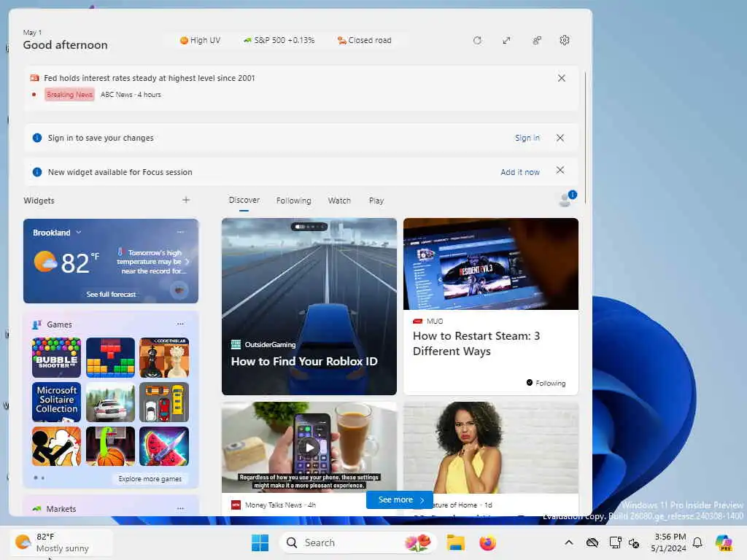
Task: Launch the chess game tile
Action: coord(164,357)
